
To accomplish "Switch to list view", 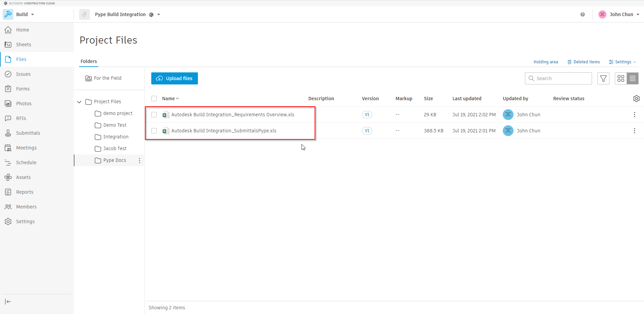I will pos(633,78).
